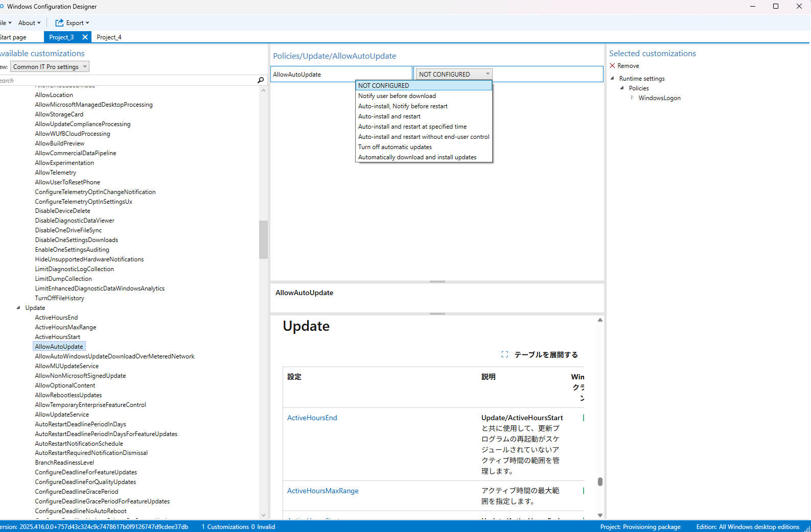Choose Auto-install and restart without end-user control

424,137
